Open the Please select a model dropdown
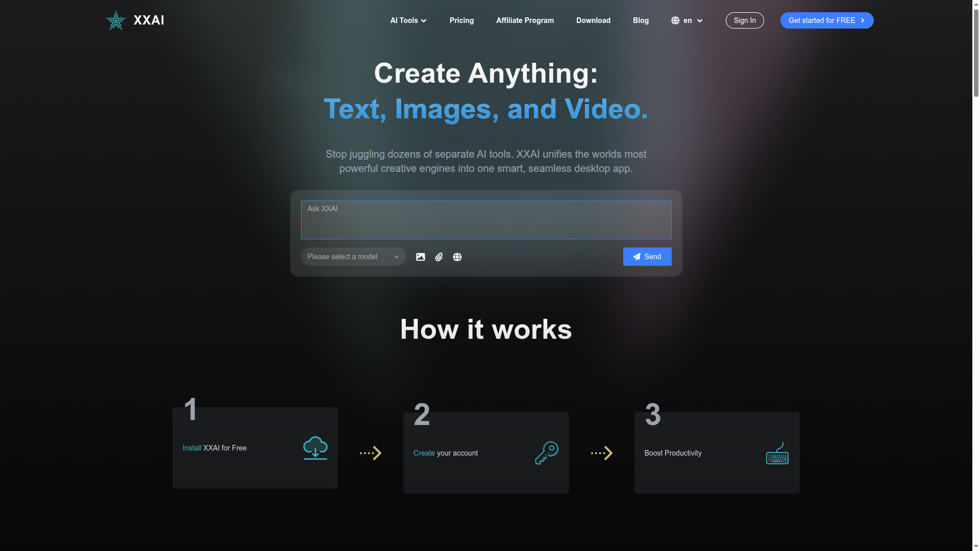This screenshot has width=980, height=551. [353, 257]
